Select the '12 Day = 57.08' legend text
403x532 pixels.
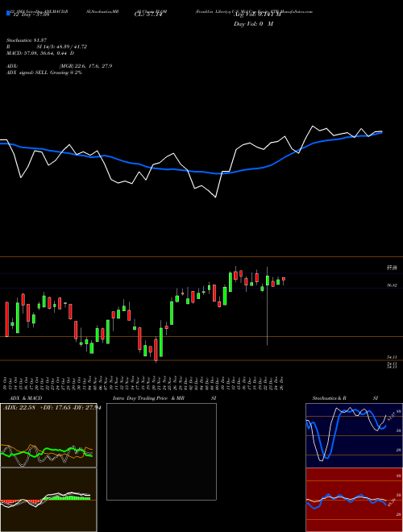coord(31,15)
